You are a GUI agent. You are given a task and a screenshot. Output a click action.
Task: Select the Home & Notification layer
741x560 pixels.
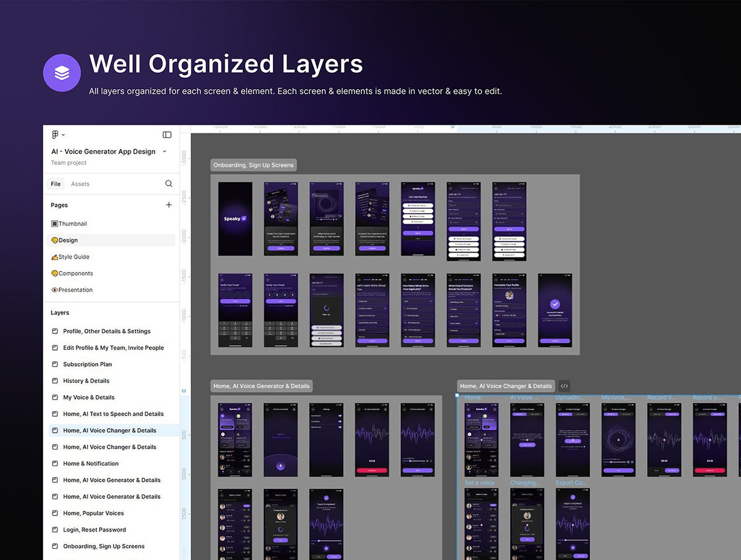[91, 464]
